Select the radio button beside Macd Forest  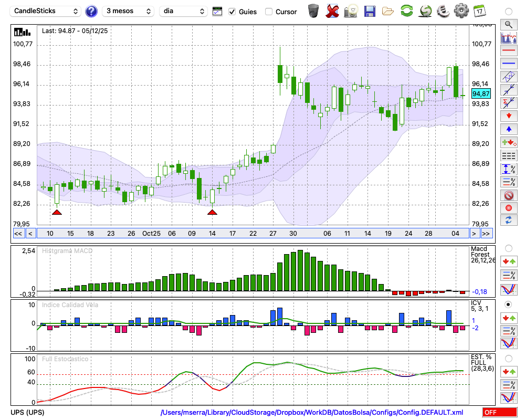(x=508, y=248)
